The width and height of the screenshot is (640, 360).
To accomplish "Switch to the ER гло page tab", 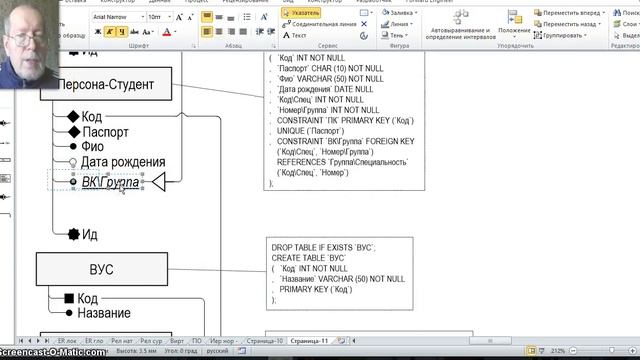I will tap(94, 340).
